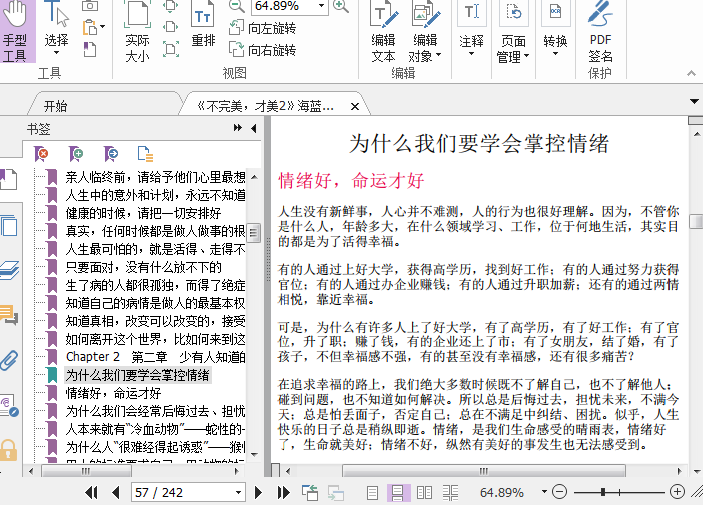Set view to Actual Size (实际大小)
This screenshot has width=703, height=505.
click(x=137, y=31)
